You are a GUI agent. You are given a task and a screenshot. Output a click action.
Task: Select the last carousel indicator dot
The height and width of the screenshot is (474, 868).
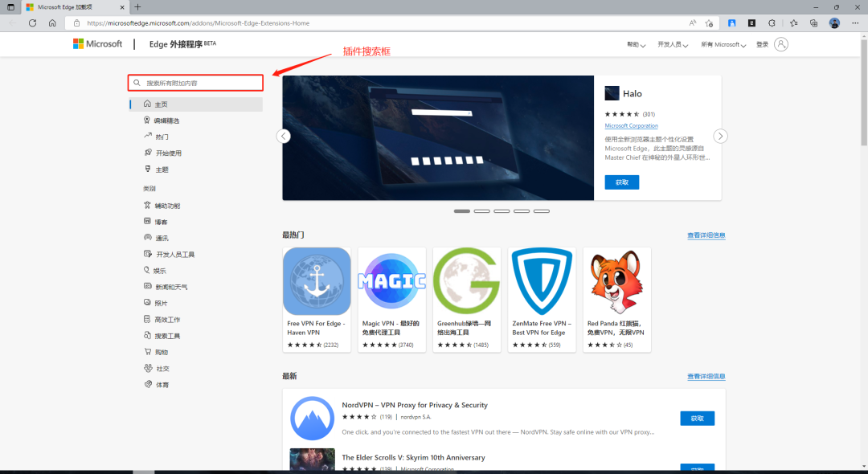click(x=542, y=211)
